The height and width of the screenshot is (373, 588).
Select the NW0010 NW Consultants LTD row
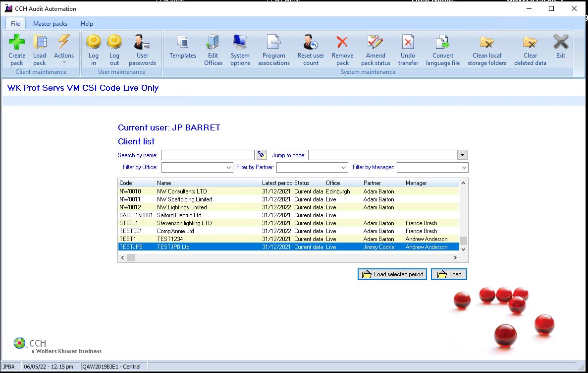[288, 191]
